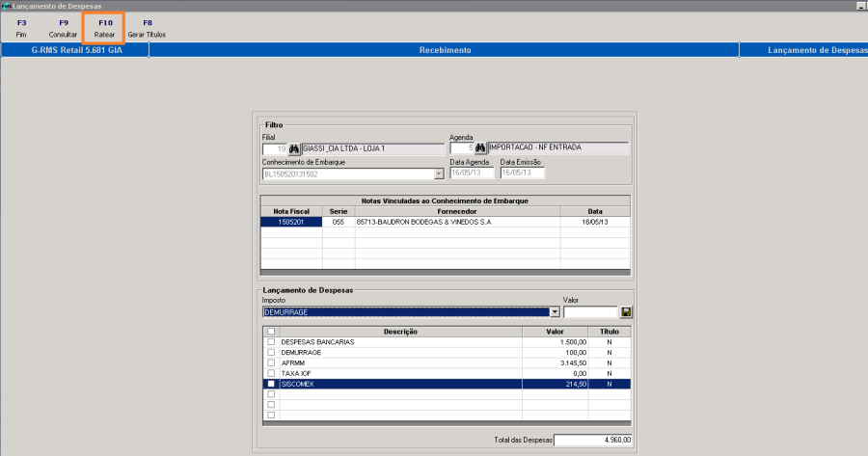This screenshot has height=456, width=868.
Task: Click the Agenda binoculars lookup icon
Action: [x=480, y=148]
